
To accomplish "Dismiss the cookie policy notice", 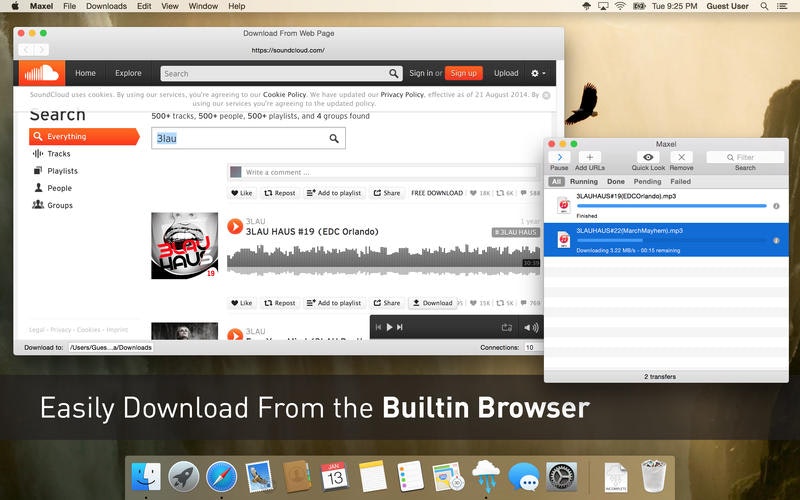I will 546,95.
